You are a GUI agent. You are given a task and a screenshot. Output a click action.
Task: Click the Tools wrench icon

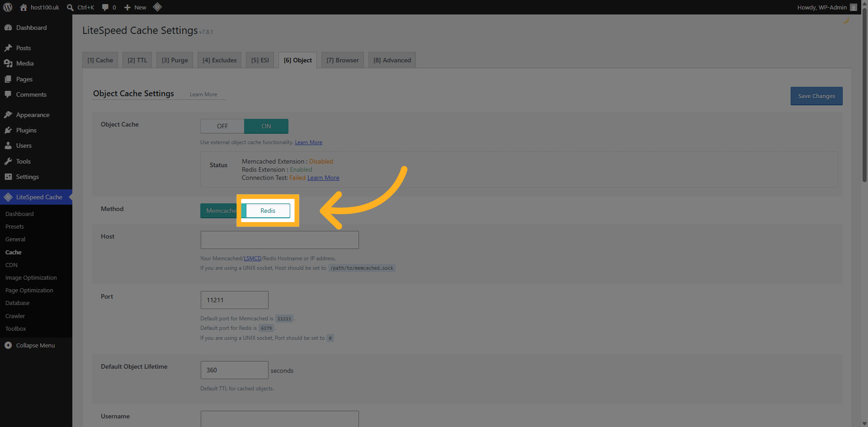pyautogui.click(x=8, y=161)
